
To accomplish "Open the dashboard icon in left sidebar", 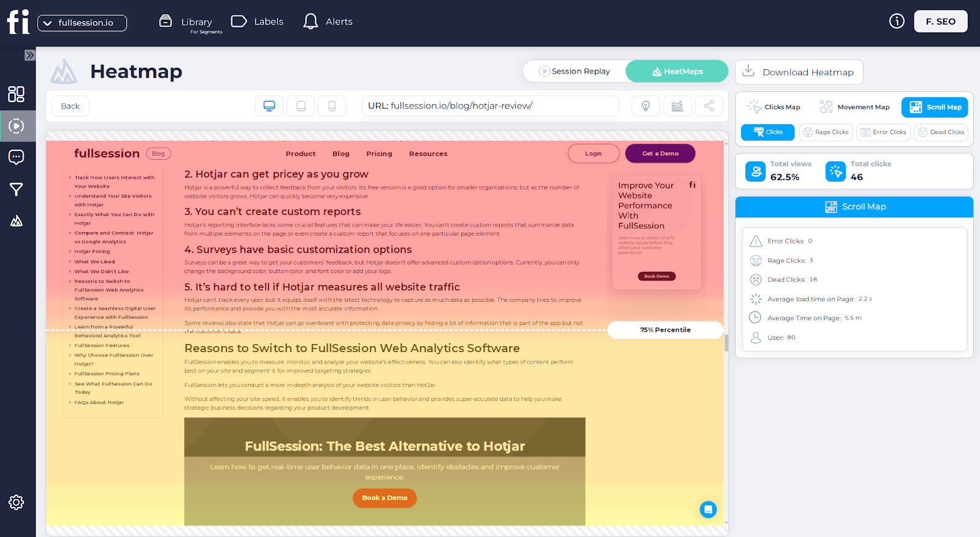I will [x=17, y=94].
